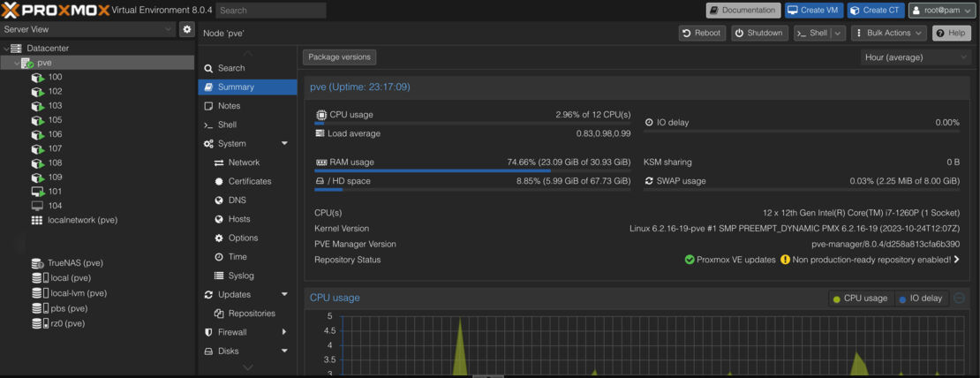Open the root@pam user menu
The height and width of the screenshot is (378, 980).
pos(941,11)
